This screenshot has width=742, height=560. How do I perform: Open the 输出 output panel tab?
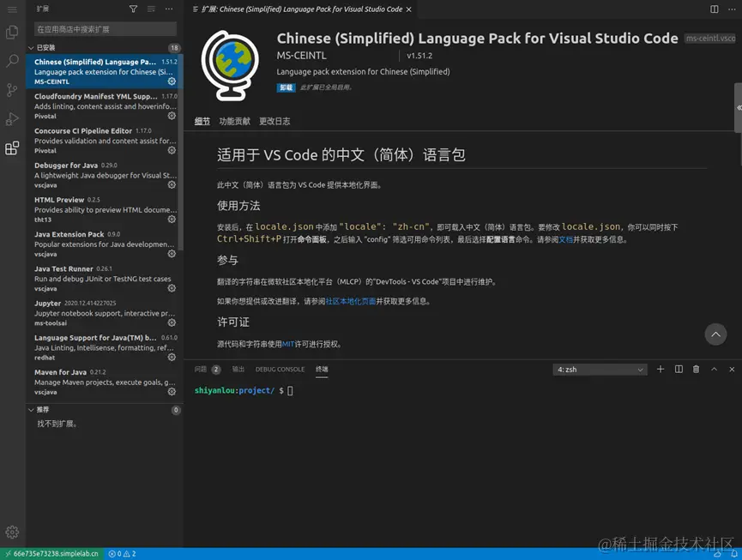[238, 370]
